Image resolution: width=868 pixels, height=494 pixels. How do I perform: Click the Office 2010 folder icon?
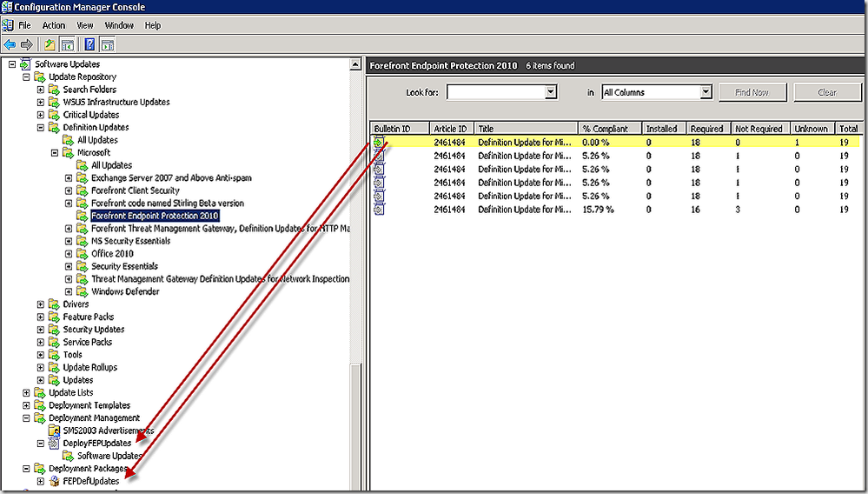(x=82, y=254)
